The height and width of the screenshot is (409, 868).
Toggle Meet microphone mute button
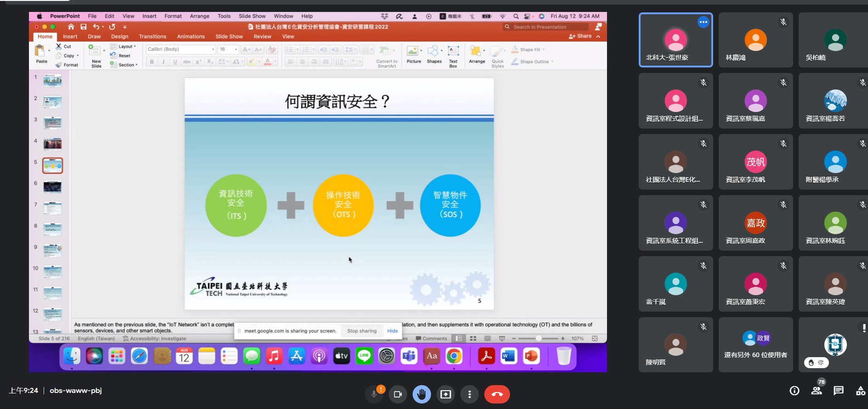[x=374, y=394]
